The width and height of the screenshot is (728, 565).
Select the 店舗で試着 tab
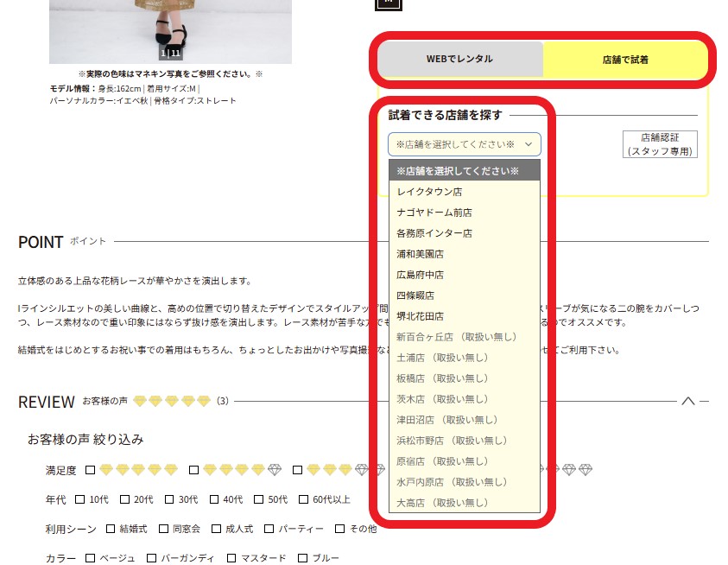625,60
